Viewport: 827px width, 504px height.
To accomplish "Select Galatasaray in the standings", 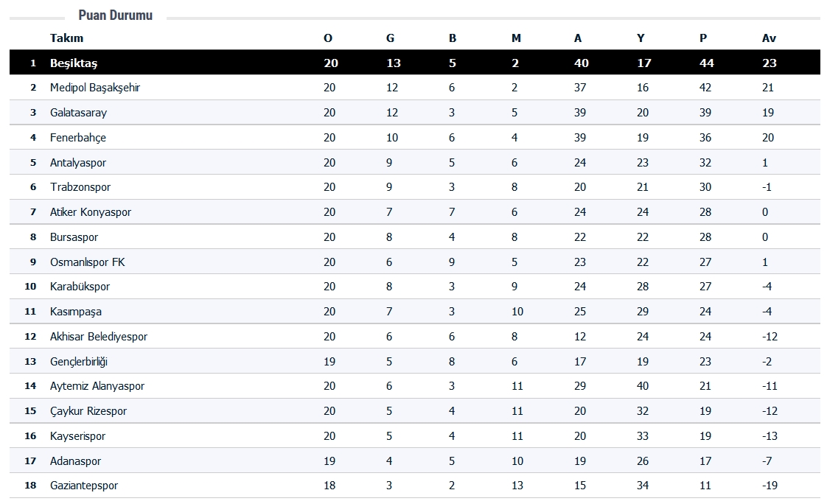I will (78, 113).
